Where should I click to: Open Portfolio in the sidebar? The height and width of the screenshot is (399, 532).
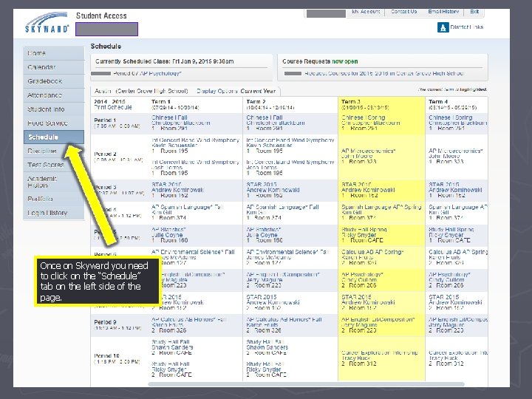click(x=54, y=199)
